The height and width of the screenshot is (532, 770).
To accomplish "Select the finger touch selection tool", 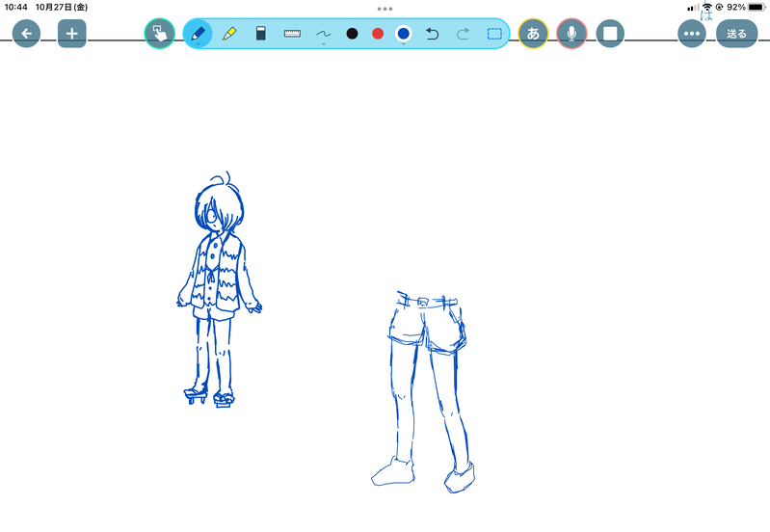I will coord(160,34).
